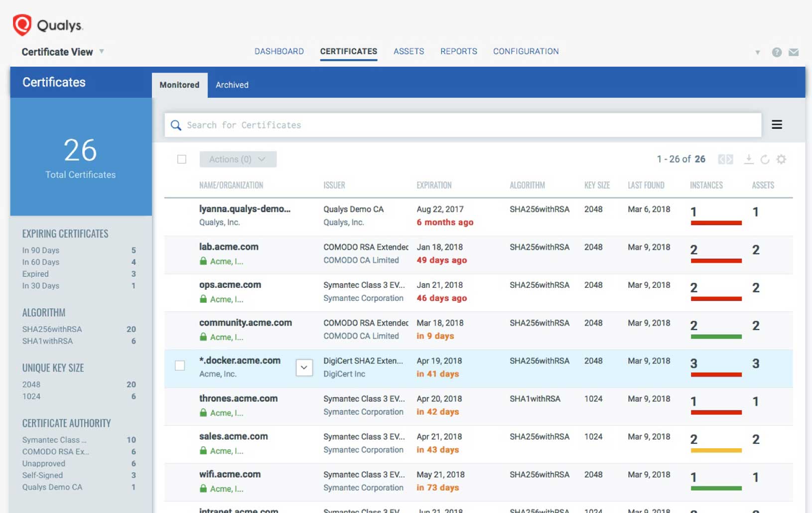Go to the Configuration menu item
Screen dimensions: 812x513
(526, 51)
